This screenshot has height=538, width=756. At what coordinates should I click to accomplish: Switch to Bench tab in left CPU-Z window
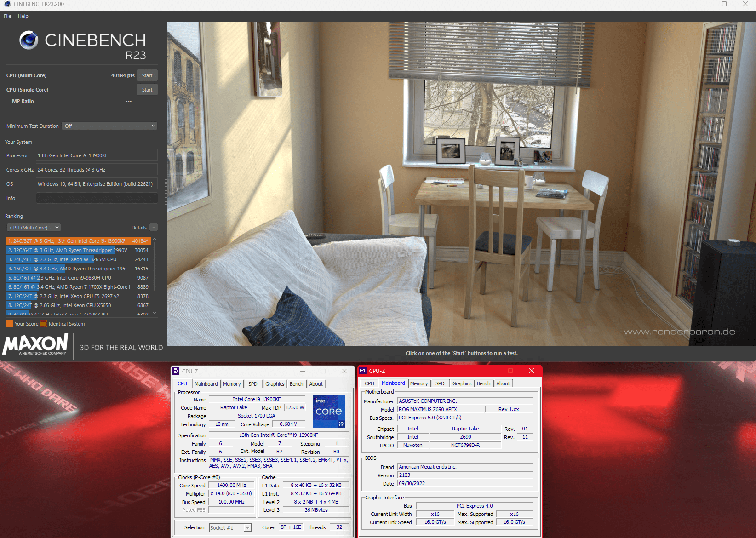coord(297,384)
